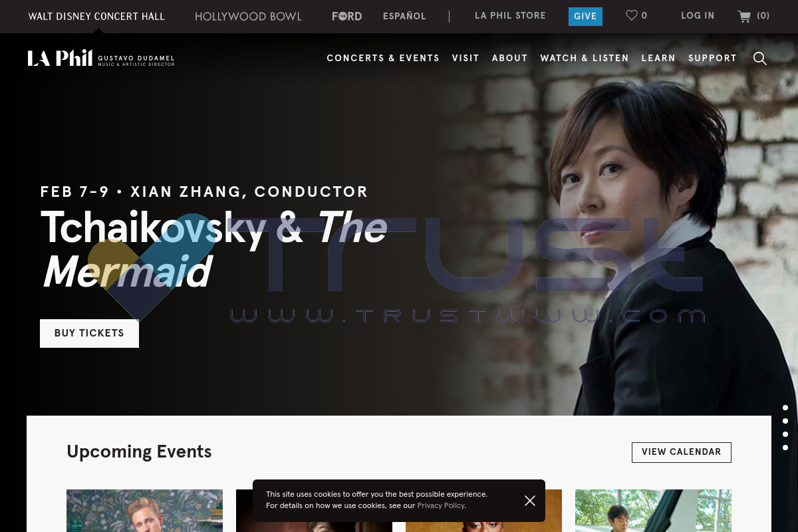This screenshot has width=798, height=532.
Task: Open The Ford venue logo link
Action: coord(347,16)
